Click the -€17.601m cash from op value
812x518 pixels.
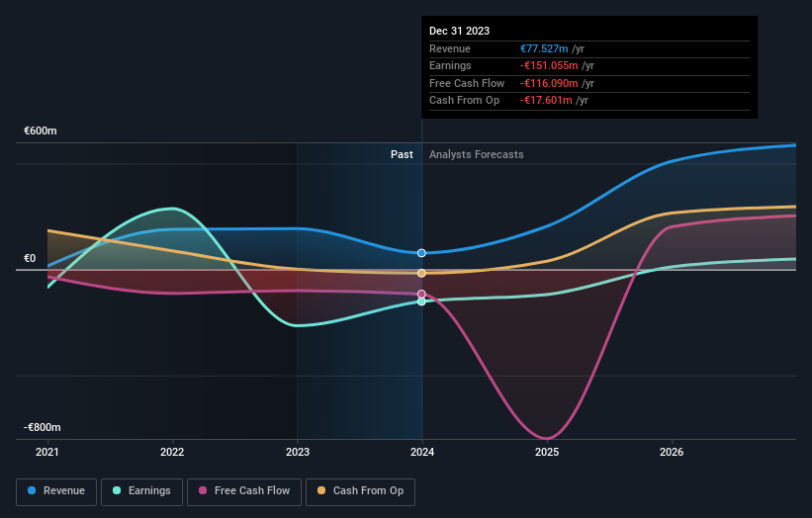click(x=546, y=101)
